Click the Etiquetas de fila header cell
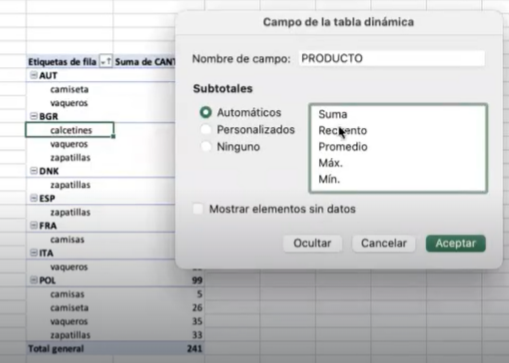 pyautogui.click(x=62, y=62)
